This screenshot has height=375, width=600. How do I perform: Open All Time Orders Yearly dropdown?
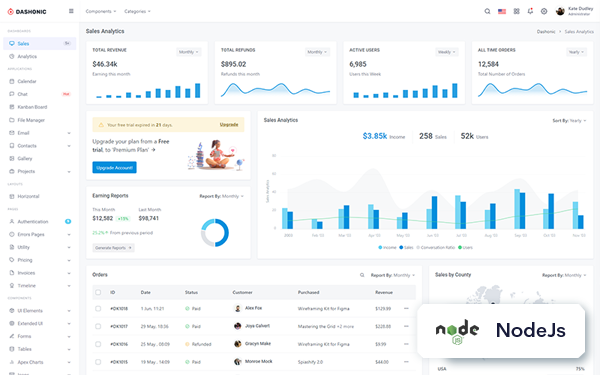pyautogui.click(x=576, y=52)
